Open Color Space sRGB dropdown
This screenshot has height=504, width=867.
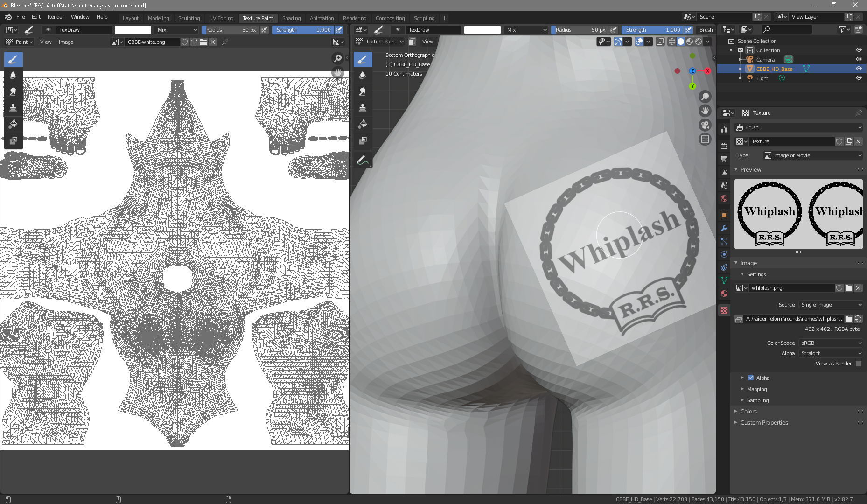831,343
